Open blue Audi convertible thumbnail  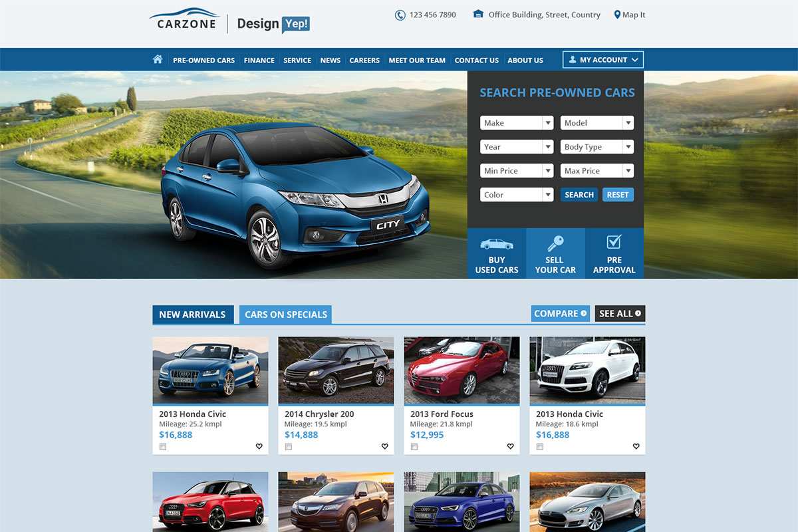210,370
